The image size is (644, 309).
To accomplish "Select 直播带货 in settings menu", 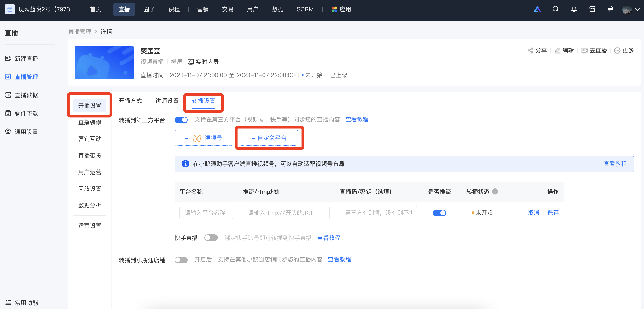I will [x=90, y=155].
